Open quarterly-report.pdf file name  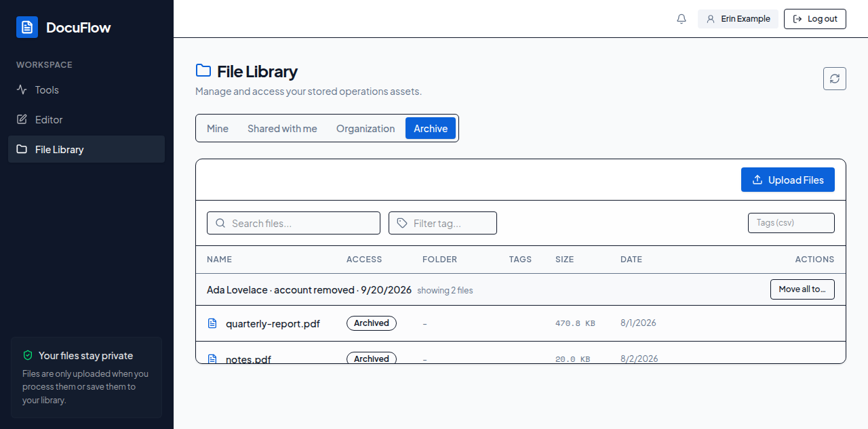coord(273,323)
